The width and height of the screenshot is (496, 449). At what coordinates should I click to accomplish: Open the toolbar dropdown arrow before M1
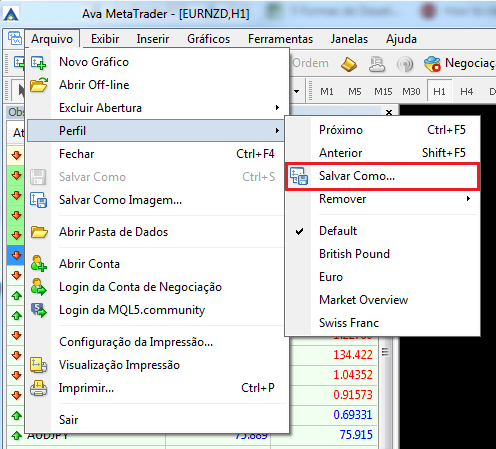pyautogui.click(x=296, y=91)
